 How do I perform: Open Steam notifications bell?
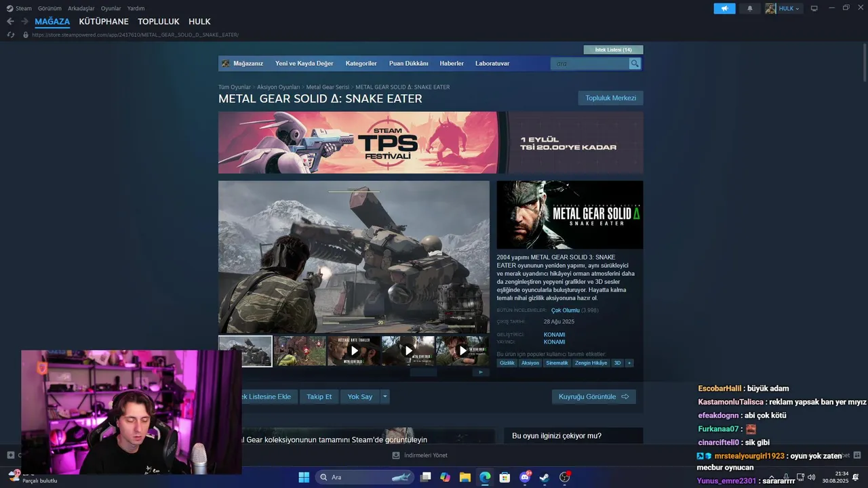[750, 8]
